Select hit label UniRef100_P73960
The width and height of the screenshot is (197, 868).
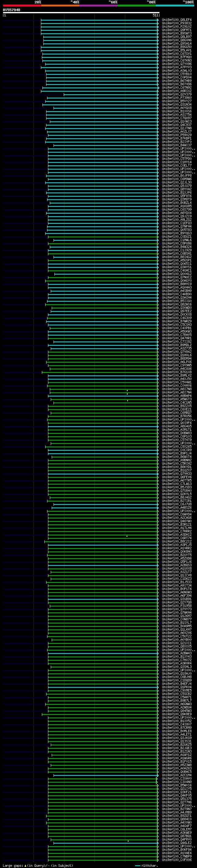click(x=176, y=98)
